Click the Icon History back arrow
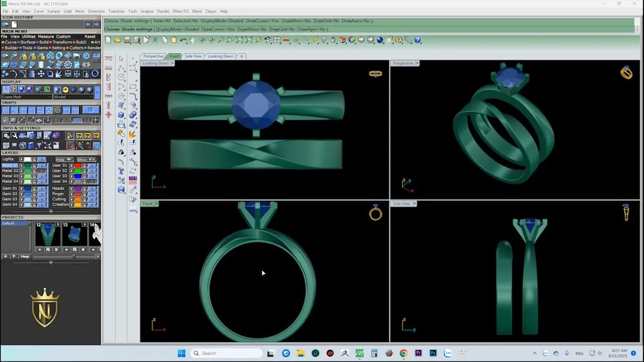 click(88, 24)
